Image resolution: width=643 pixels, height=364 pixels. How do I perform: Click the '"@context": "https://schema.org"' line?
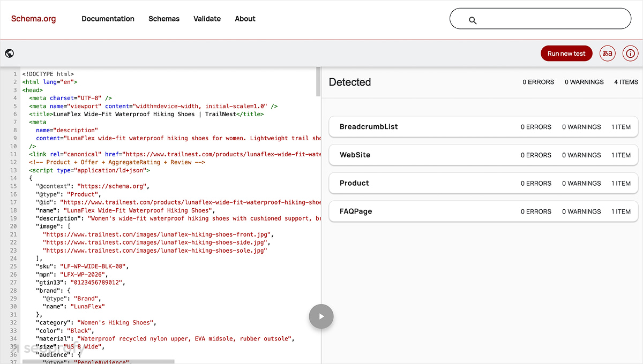click(x=93, y=186)
